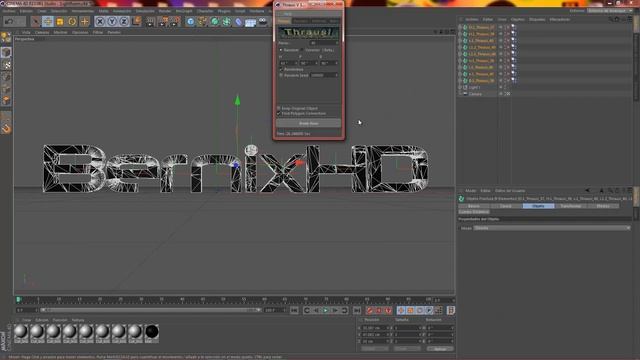
Task: Click the spline pen tool icon
Action: pos(202,21)
